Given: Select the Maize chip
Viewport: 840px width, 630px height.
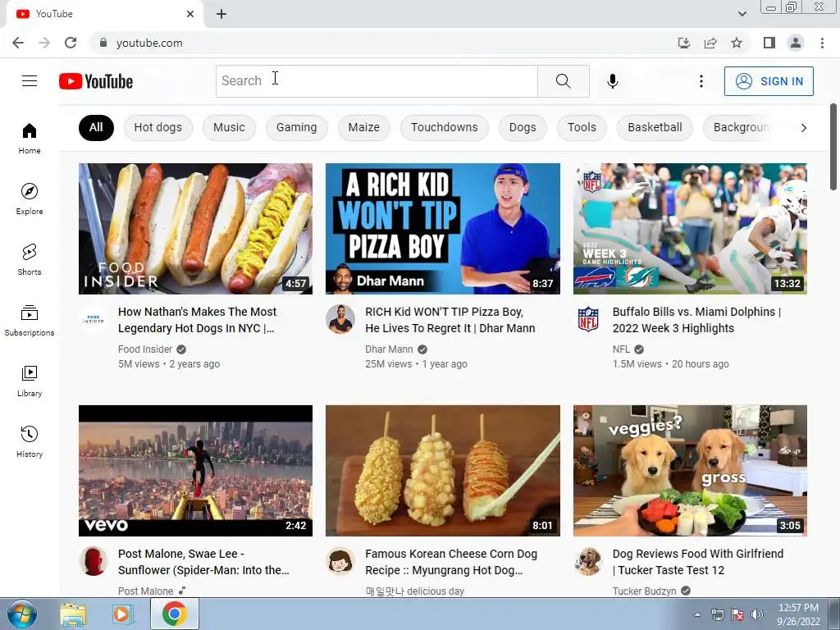Looking at the screenshot, I should [x=363, y=127].
